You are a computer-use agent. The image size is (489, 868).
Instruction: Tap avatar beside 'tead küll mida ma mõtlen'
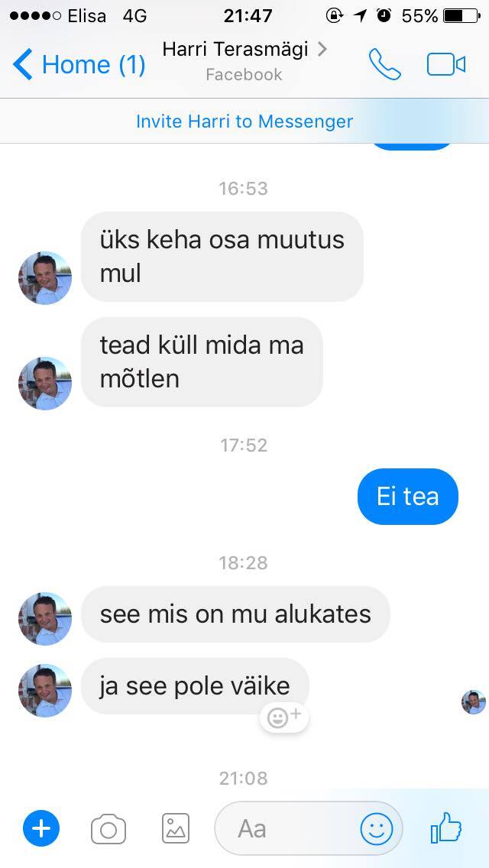45,383
